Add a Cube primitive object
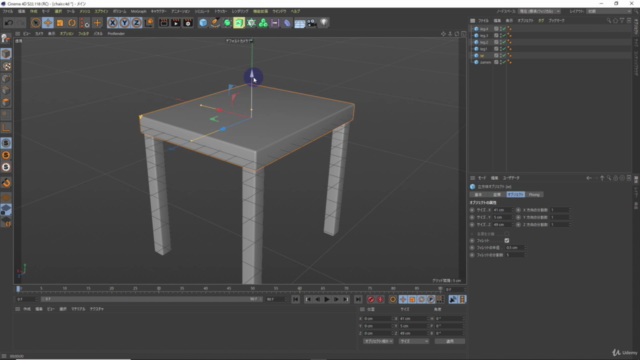Image resolution: width=640 pixels, height=360 pixels. (203, 23)
